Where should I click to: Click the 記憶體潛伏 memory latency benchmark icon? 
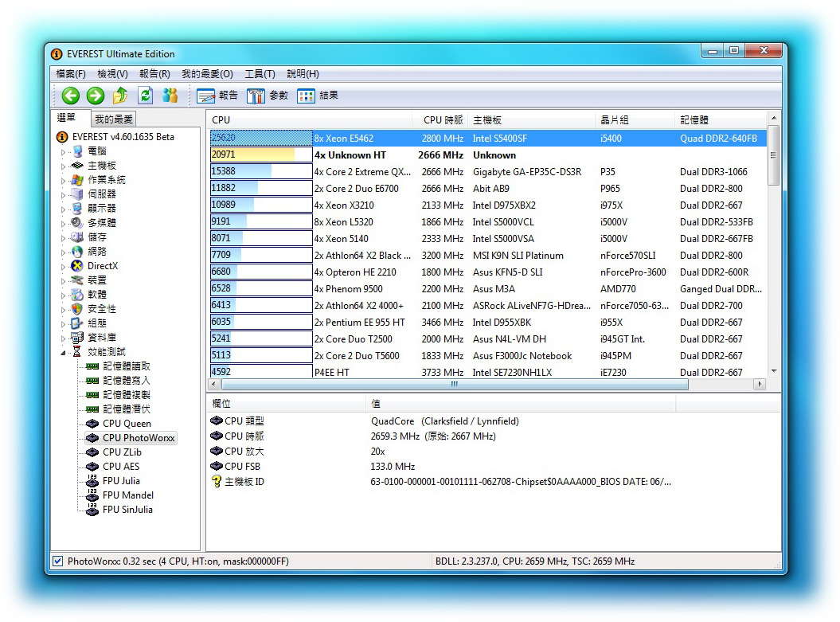pos(92,409)
